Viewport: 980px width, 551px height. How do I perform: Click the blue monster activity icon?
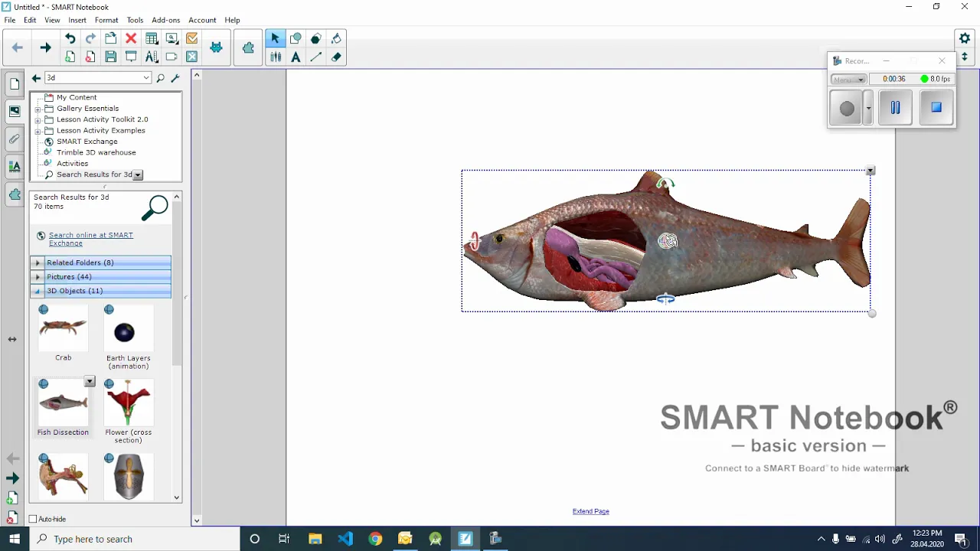216,47
